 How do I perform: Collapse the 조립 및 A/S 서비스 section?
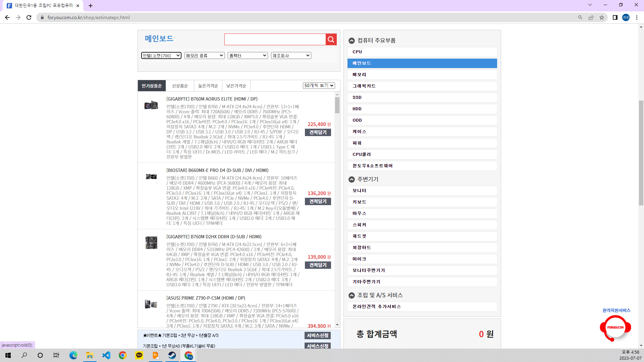click(x=352, y=295)
